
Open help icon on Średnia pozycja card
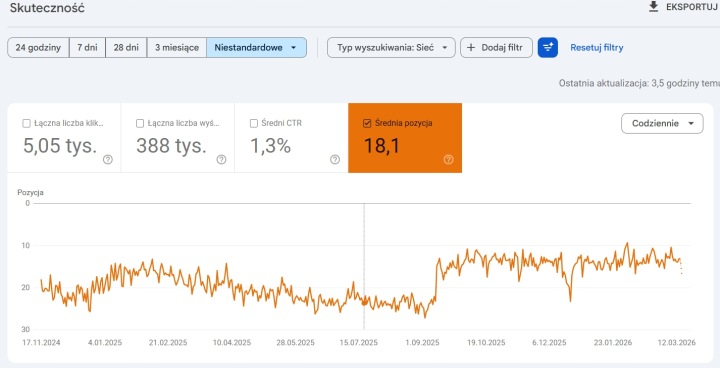click(x=449, y=159)
